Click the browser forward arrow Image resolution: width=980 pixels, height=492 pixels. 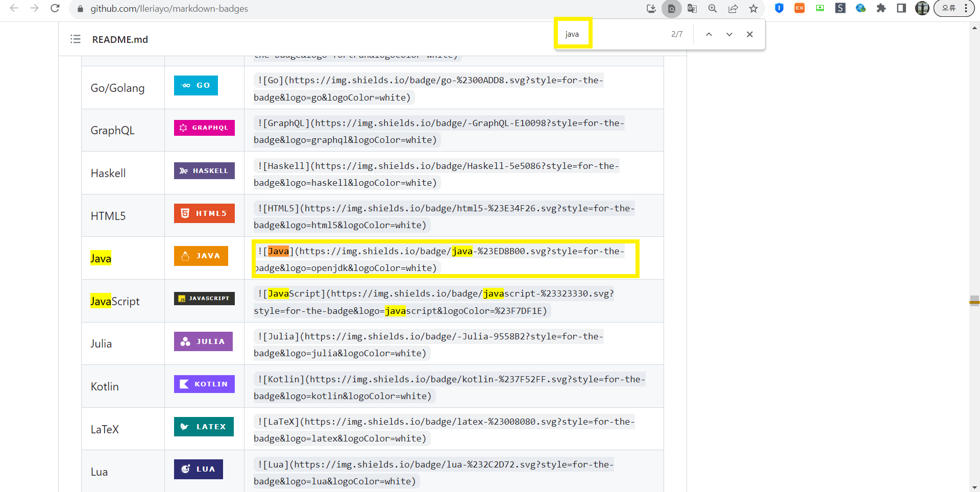click(34, 8)
